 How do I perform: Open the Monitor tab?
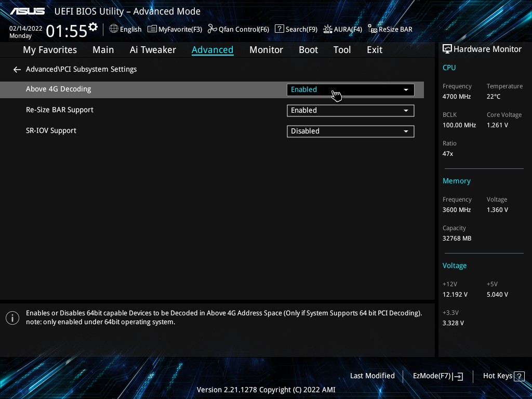coord(266,50)
